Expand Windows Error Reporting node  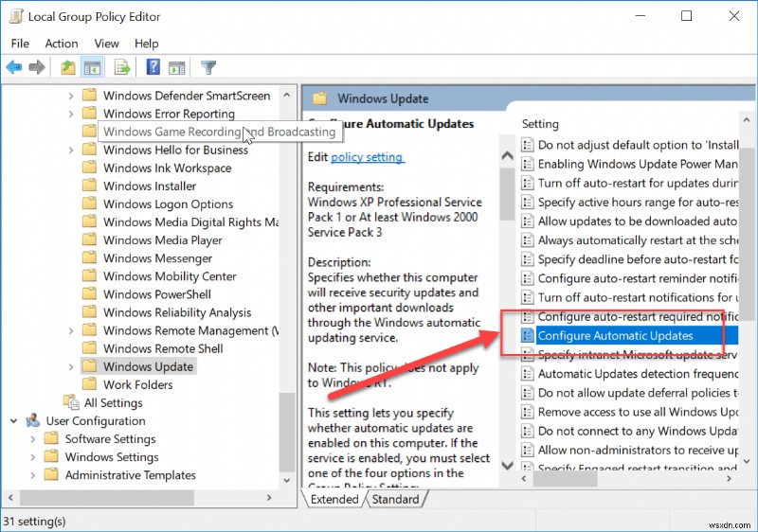tap(71, 114)
